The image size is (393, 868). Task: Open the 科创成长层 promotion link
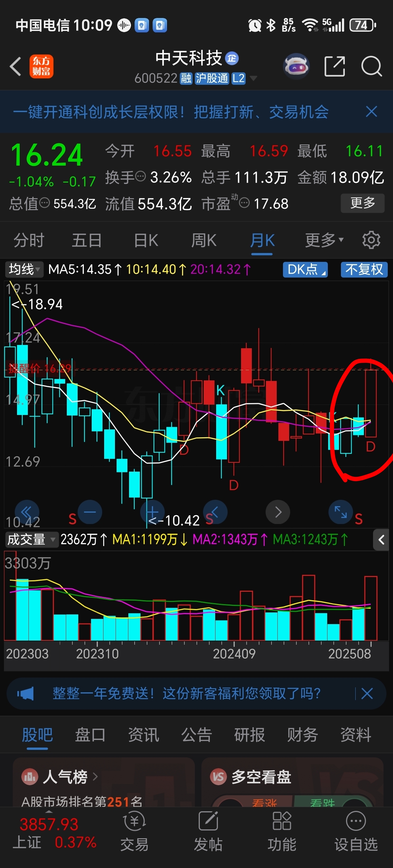pos(171,112)
